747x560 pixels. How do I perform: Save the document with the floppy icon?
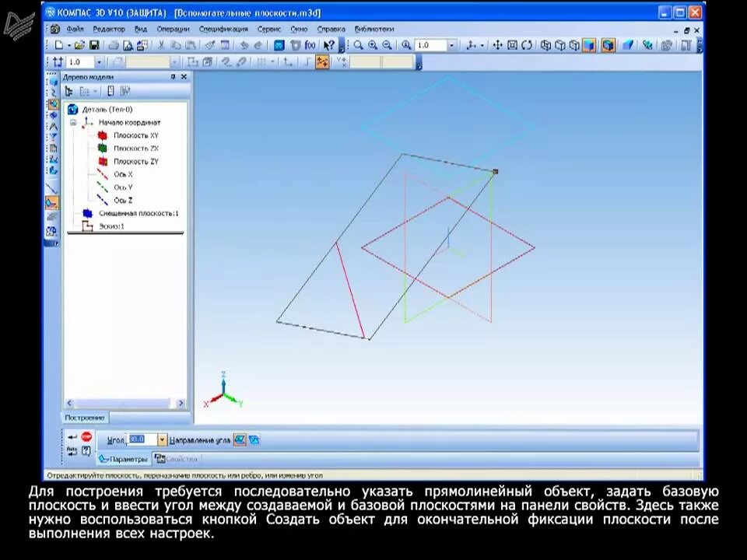94,45
